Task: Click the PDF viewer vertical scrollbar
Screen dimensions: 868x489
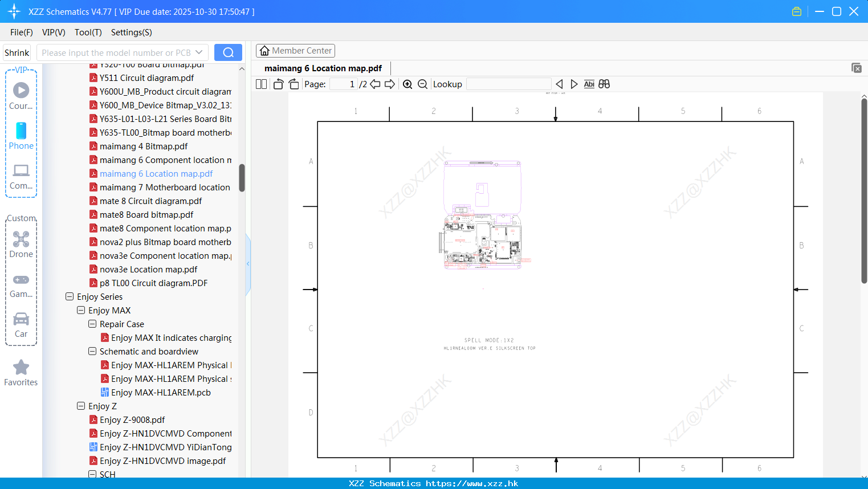Action: click(864, 191)
